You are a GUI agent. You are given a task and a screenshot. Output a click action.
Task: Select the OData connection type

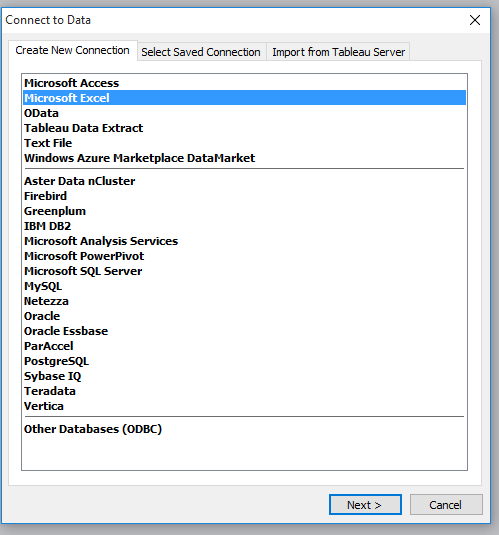point(244,113)
